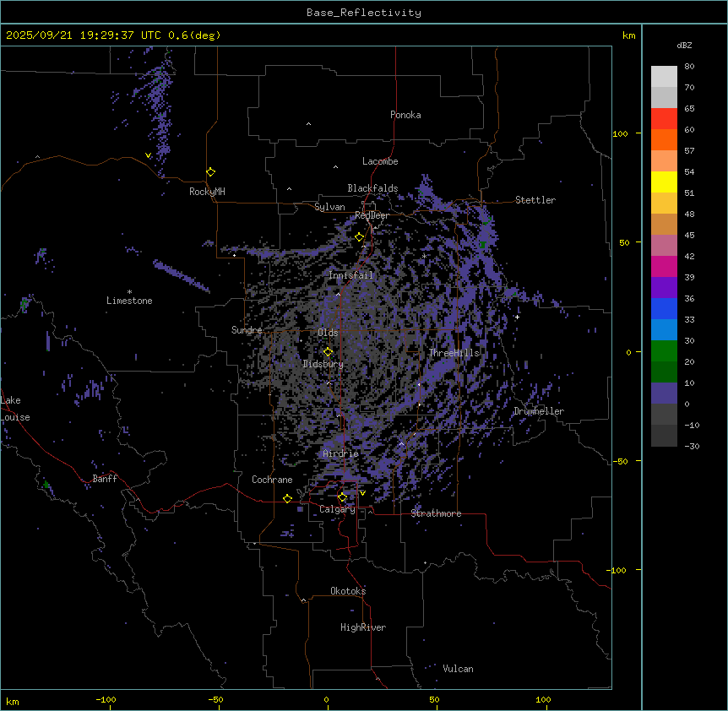
Task: Select the Stettler city label
Action: (x=535, y=200)
